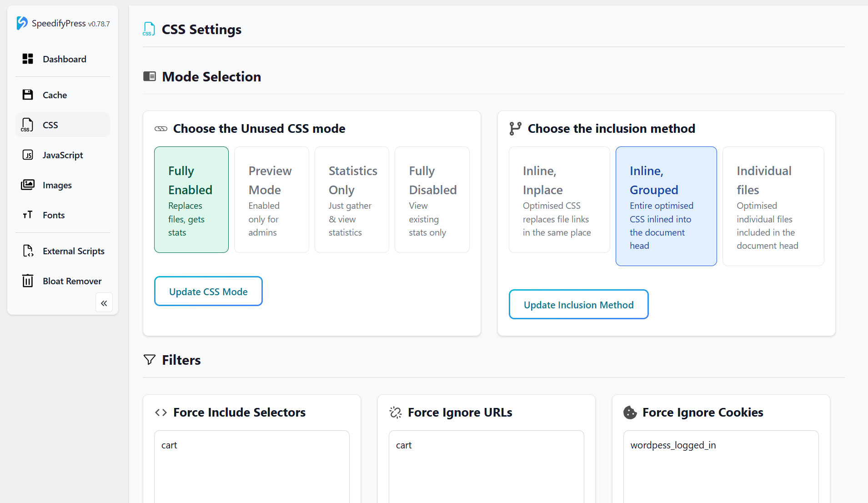Click the inclusion method branch icon
Image resolution: width=868 pixels, height=503 pixels.
pos(515,129)
